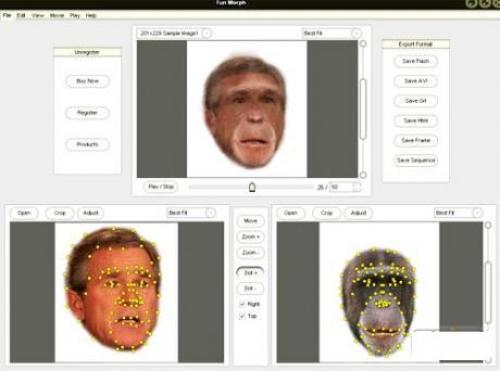Click the left source image Crop button

[x=60, y=213]
